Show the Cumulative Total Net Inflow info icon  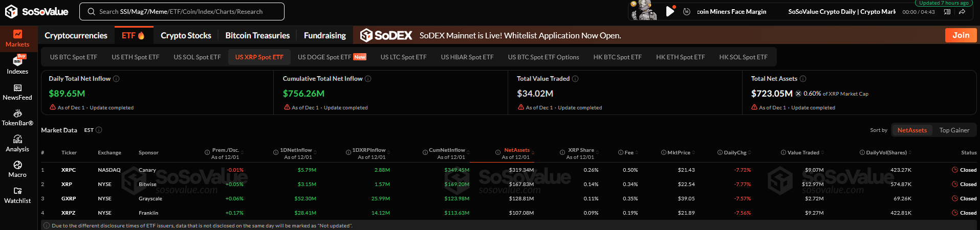click(x=368, y=79)
